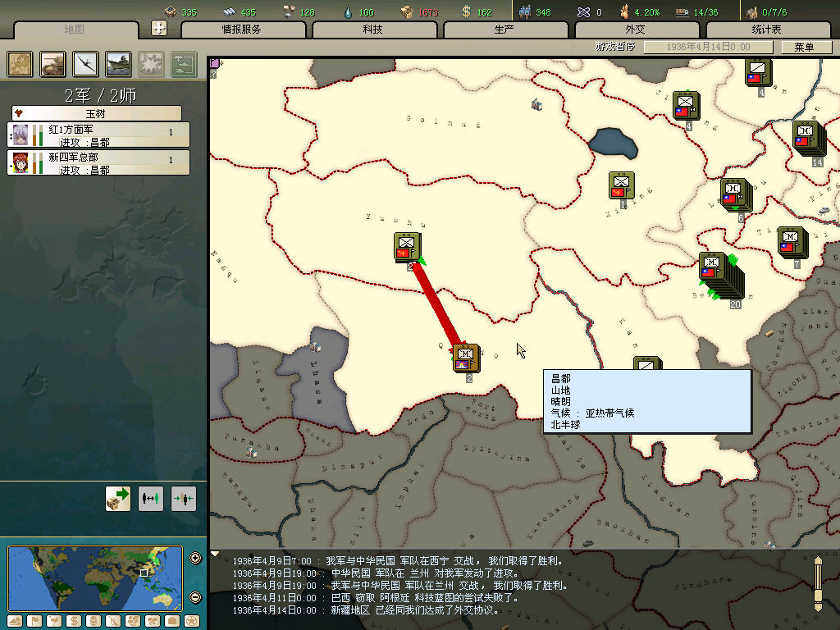The width and height of the screenshot is (840, 630).
Task: Switch to briefcase map mode icon
Action: pyautogui.click(x=172, y=621)
